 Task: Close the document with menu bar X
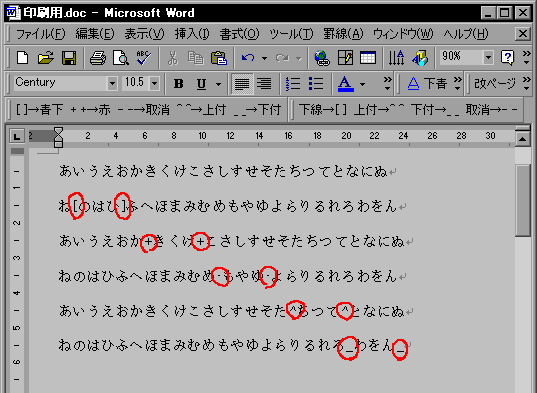click(523, 34)
